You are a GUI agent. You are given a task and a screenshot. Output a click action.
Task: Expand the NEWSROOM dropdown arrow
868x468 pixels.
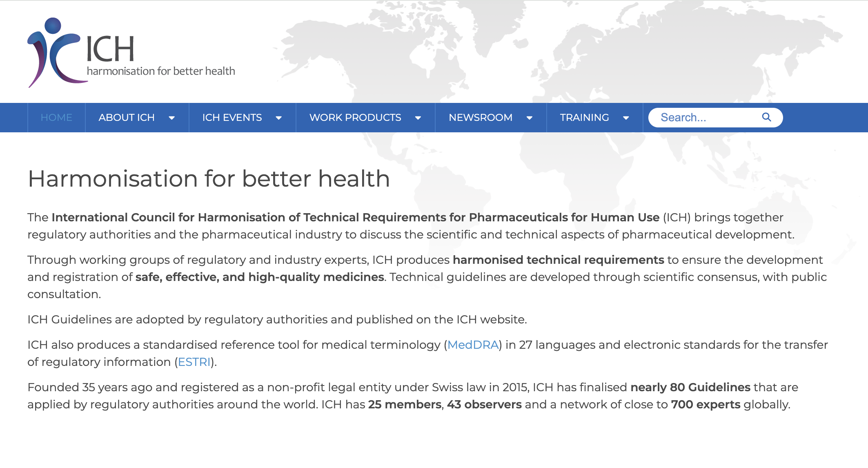click(530, 118)
